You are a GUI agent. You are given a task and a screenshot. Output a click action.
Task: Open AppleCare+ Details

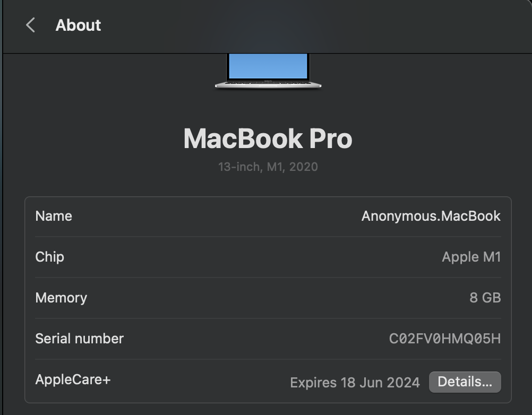465,382
